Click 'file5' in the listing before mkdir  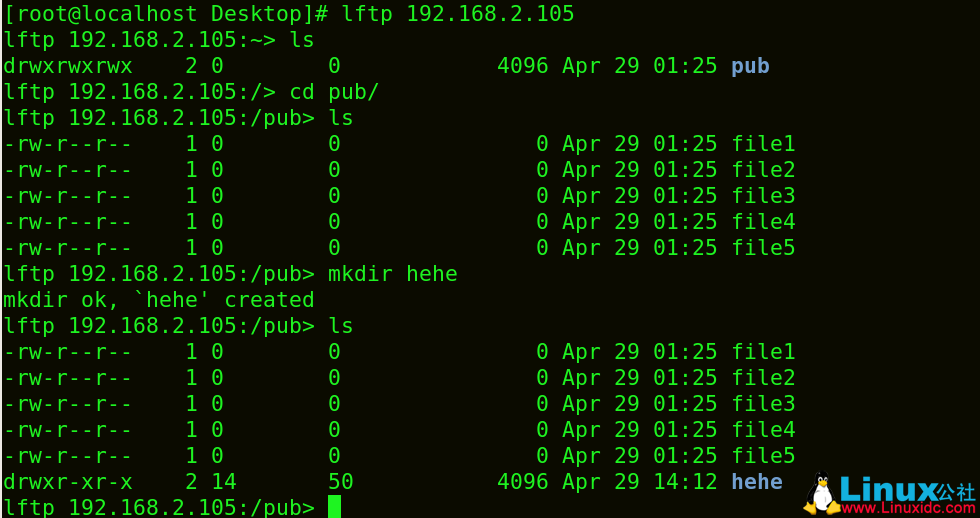(763, 248)
